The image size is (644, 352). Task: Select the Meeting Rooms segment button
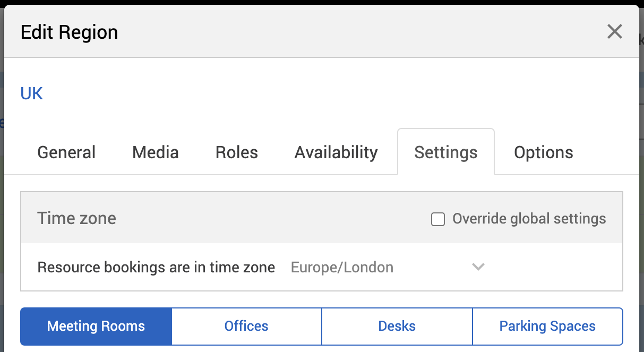(x=96, y=326)
